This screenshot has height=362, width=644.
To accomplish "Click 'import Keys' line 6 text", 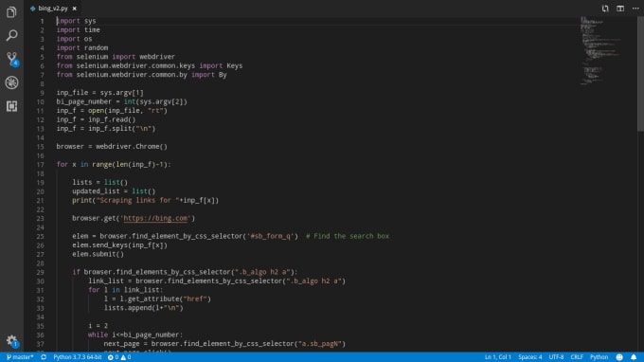I will (x=221, y=65).
